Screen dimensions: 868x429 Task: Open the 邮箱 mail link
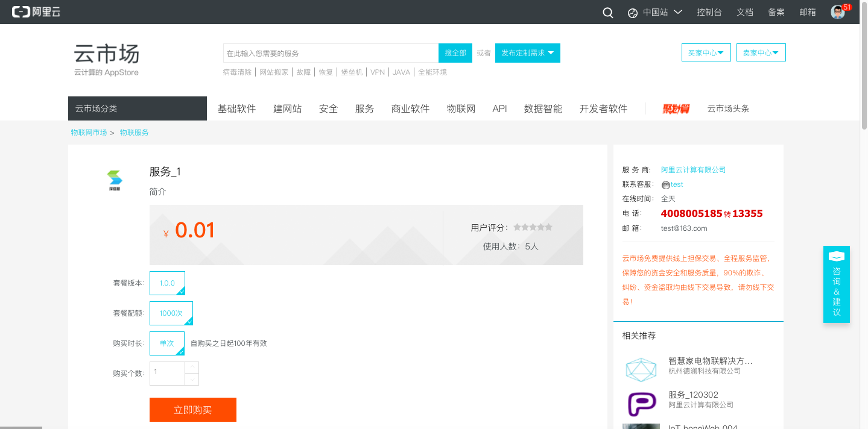pyautogui.click(x=808, y=12)
